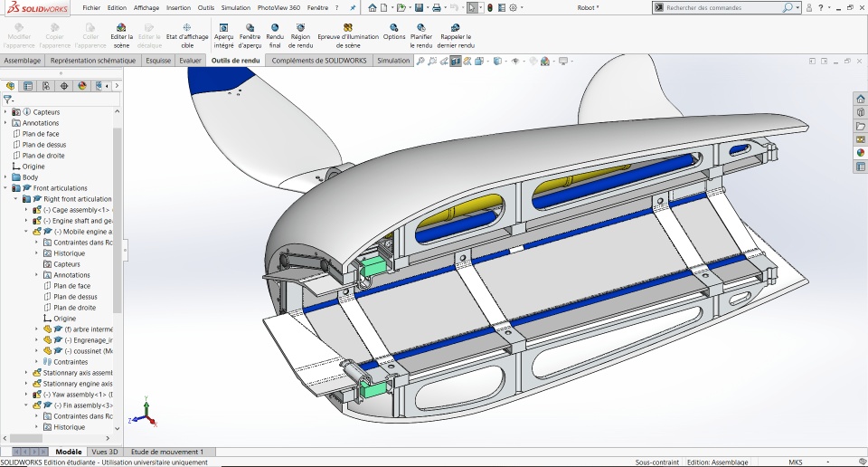Open the Insertion menu

pos(178,7)
